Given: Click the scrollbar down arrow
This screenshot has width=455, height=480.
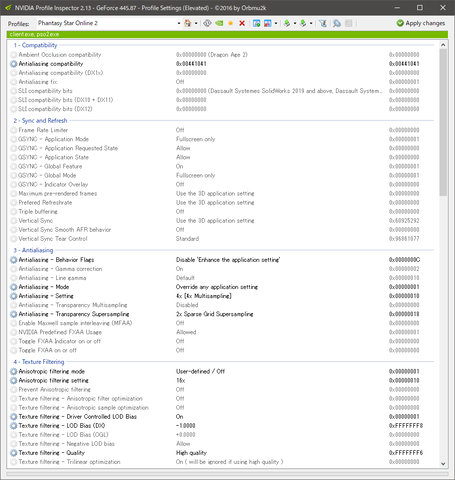Looking at the screenshot, I should click(443, 463).
